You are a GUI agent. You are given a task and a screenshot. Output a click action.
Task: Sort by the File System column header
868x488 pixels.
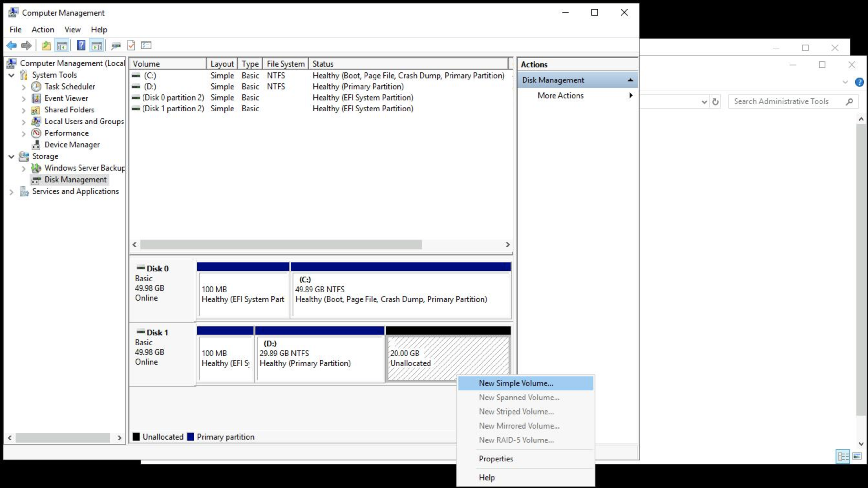[x=285, y=64]
